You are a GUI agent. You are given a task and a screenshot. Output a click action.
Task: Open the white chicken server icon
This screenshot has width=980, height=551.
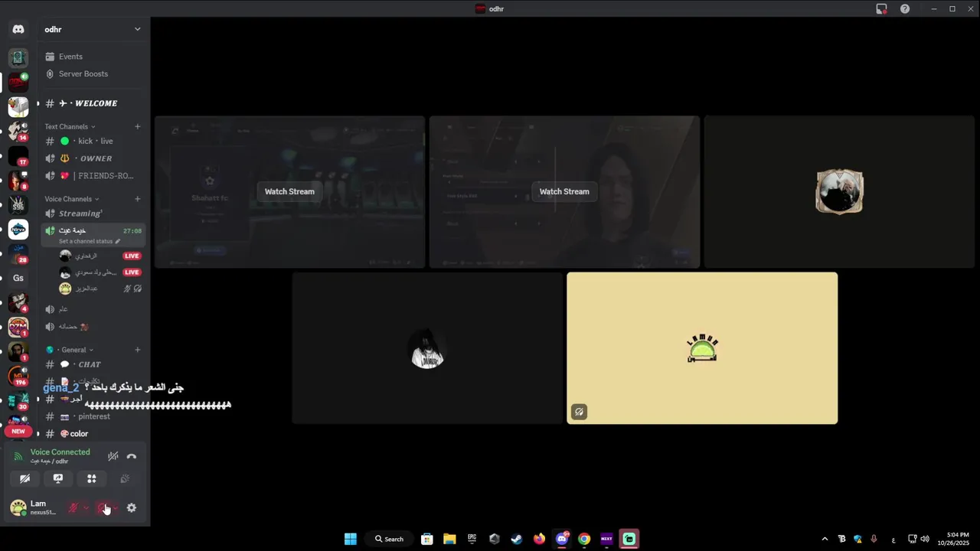point(18,107)
